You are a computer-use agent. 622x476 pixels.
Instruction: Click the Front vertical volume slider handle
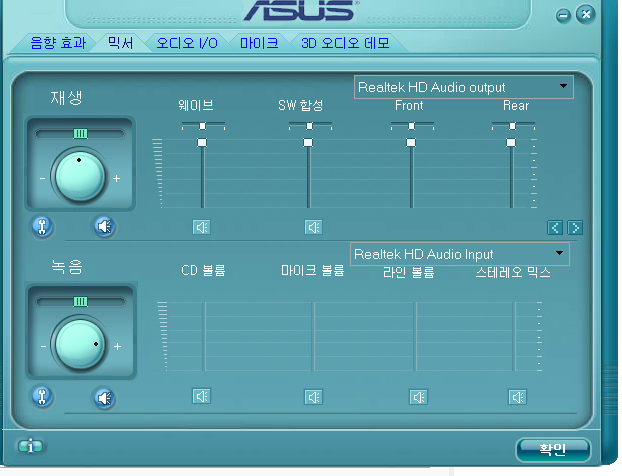[411, 142]
